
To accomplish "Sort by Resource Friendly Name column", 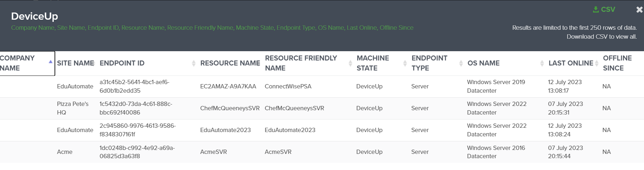I will 309,63.
